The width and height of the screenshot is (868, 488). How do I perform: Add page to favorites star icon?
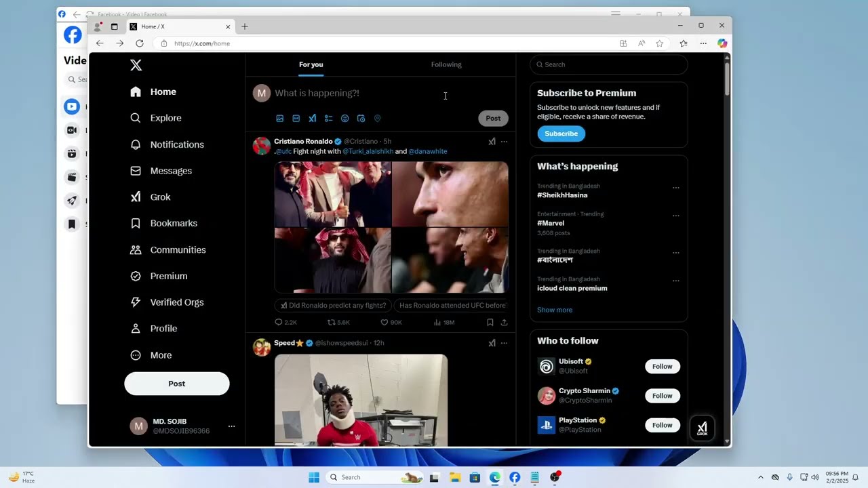click(x=659, y=43)
